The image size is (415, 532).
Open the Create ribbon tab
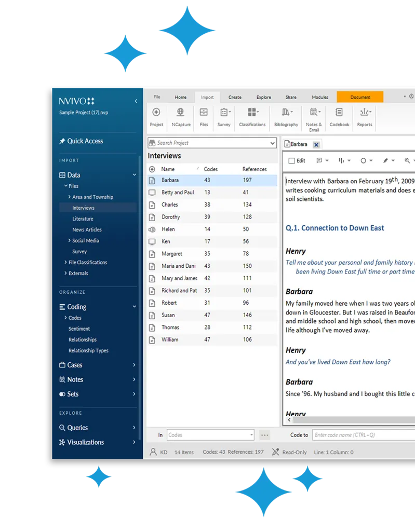tap(235, 97)
